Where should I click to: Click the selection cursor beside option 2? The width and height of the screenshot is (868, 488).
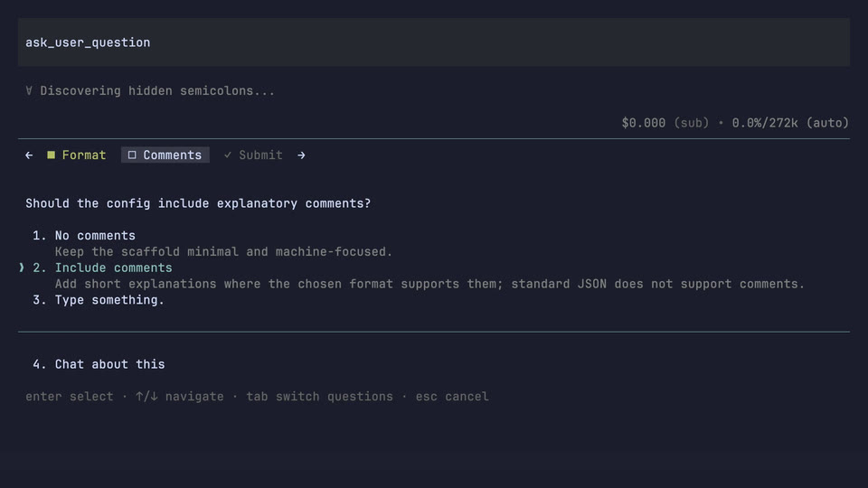(x=22, y=267)
